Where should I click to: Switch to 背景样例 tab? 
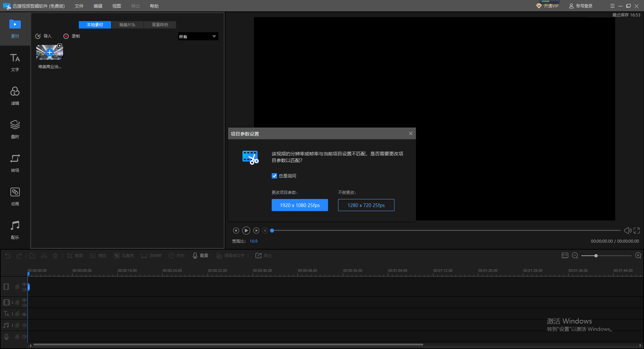[x=160, y=25]
